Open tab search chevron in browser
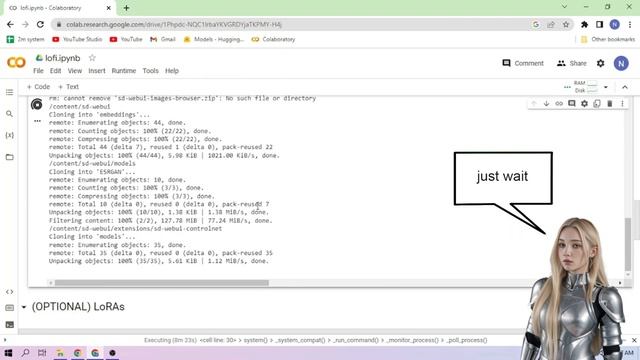 tap(564, 7)
